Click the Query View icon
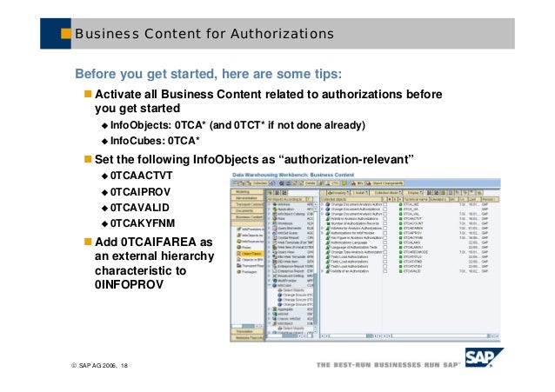Image resolution: width=555 pixels, height=392 pixels. 275,252
